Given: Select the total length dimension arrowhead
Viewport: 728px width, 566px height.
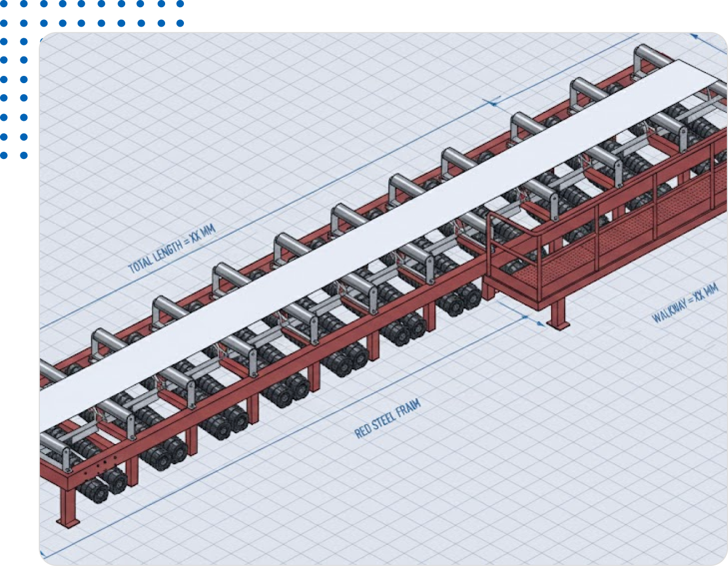Looking at the screenshot, I should (492, 103).
